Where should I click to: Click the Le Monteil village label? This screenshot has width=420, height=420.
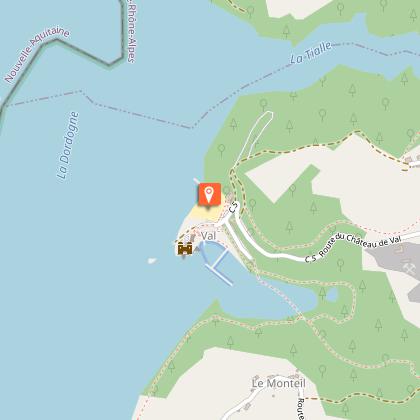pyautogui.click(x=278, y=383)
